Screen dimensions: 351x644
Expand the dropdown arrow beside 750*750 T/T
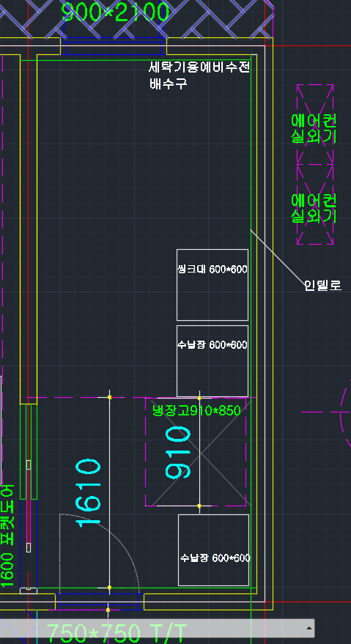(x=308, y=629)
